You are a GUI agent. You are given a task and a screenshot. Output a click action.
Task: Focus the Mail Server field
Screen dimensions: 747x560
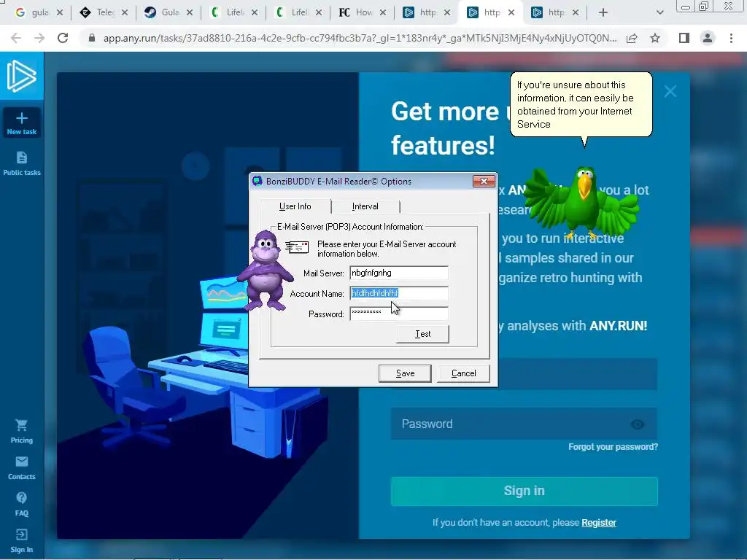pos(399,273)
